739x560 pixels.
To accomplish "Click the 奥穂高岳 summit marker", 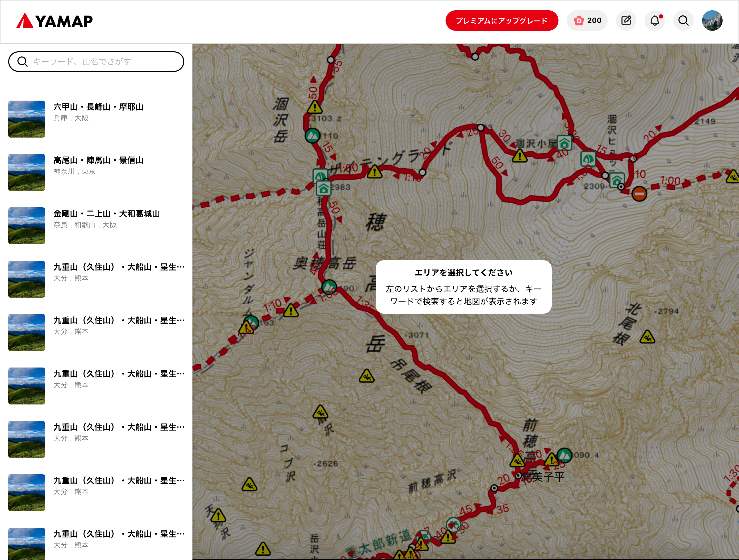I will pyautogui.click(x=329, y=287).
